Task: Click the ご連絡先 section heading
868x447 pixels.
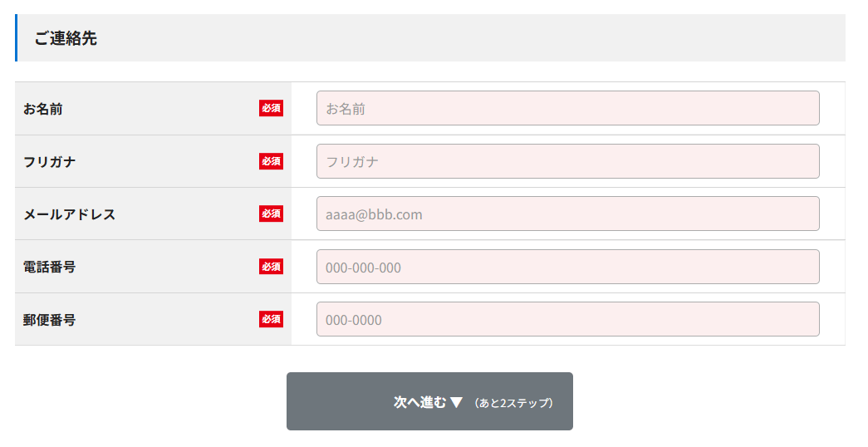Action: (66, 38)
